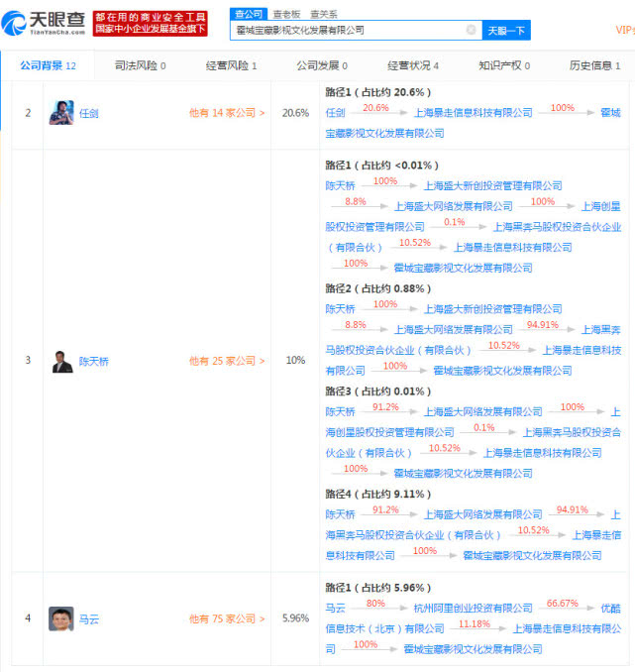Viewport: 635px width, 672px height.
Task: Open the 马云 name link in row 4
Action: (x=89, y=618)
